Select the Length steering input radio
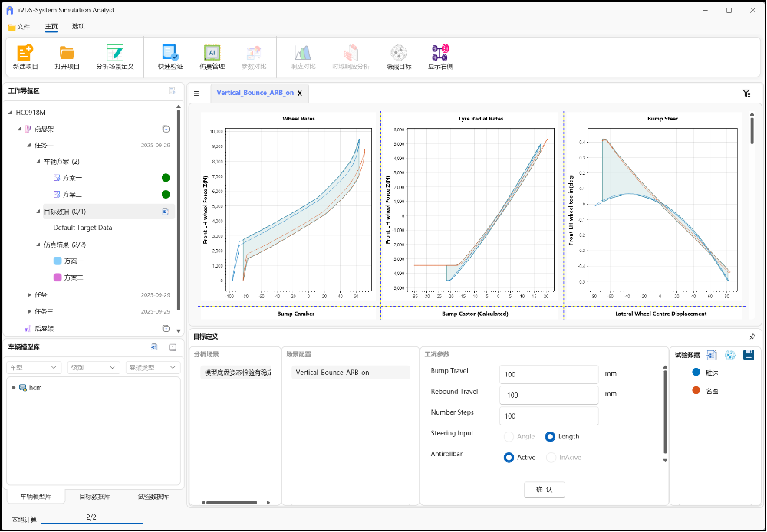The height and width of the screenshot is (532, 767). coord(550,437)
